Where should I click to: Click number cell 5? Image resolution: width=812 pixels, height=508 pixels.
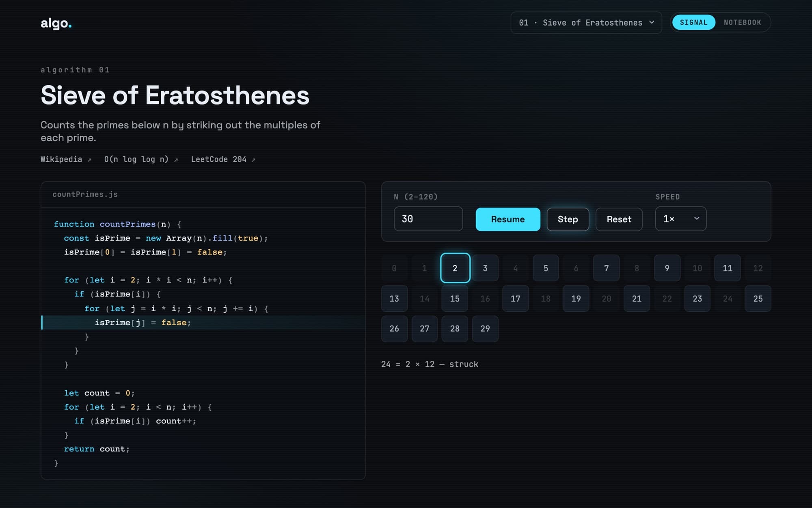546,268
